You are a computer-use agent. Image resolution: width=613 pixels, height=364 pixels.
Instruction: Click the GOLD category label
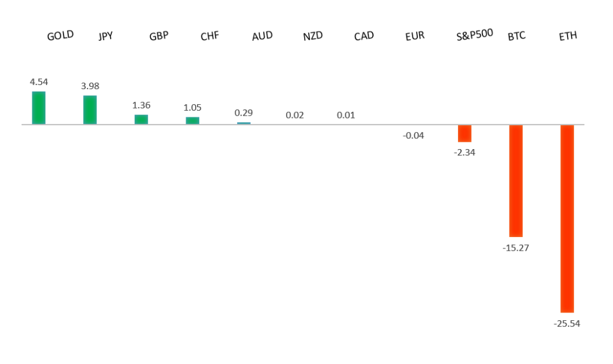(x=60, y=35)
